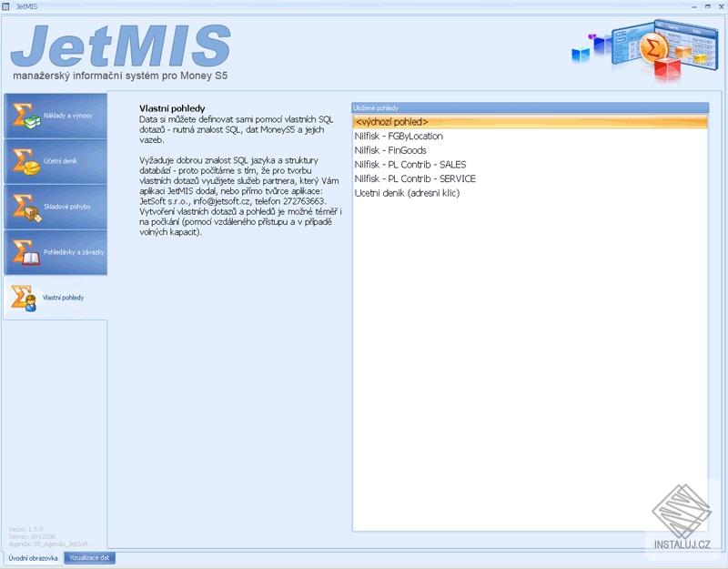
Task: Open Náklady a výnosy sidebar section
Action: pos(56,116)
